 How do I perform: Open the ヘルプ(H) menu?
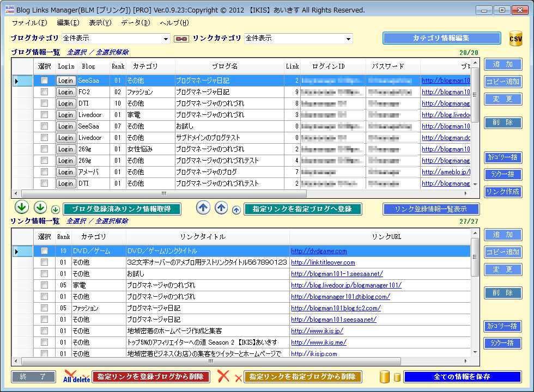(174, 23)
